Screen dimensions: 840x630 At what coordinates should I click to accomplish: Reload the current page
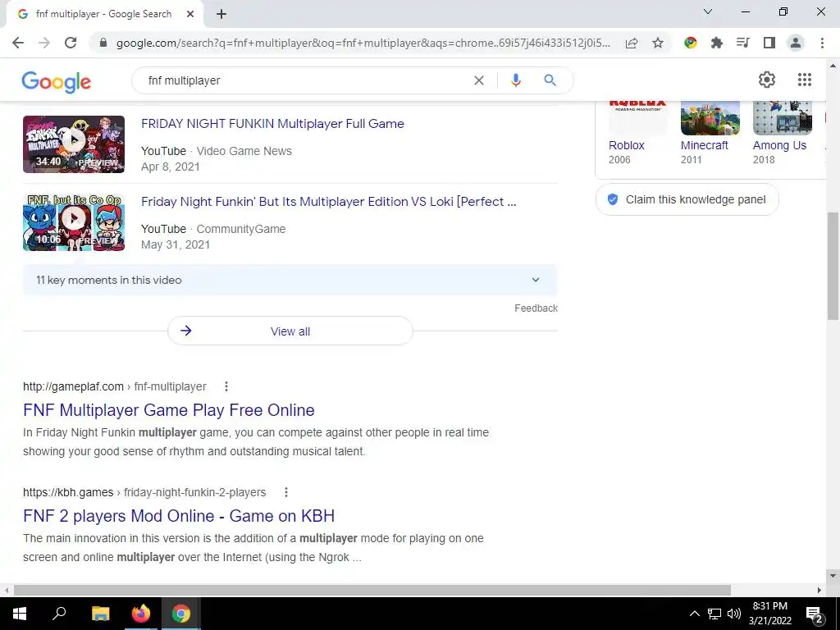[x=71, y=43]
